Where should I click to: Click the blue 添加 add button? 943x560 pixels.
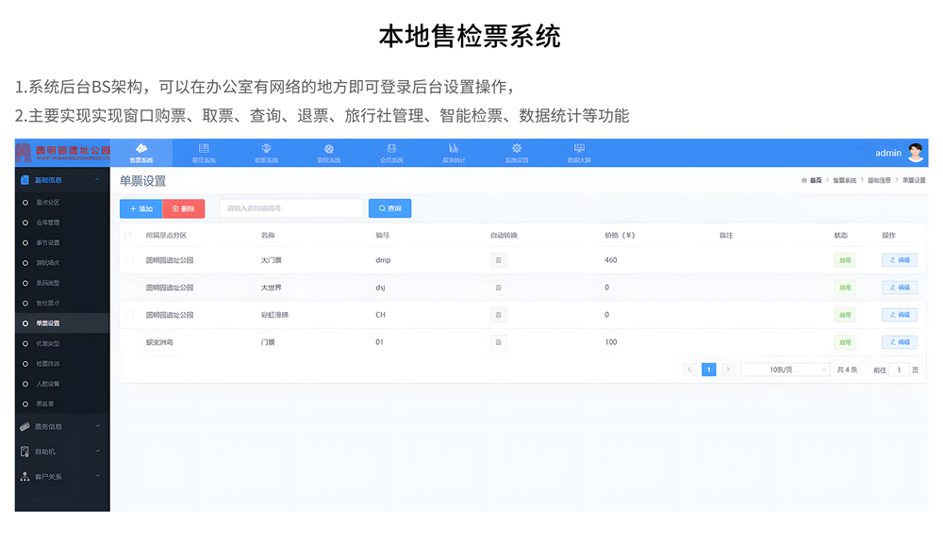click(x=141, y=208)
